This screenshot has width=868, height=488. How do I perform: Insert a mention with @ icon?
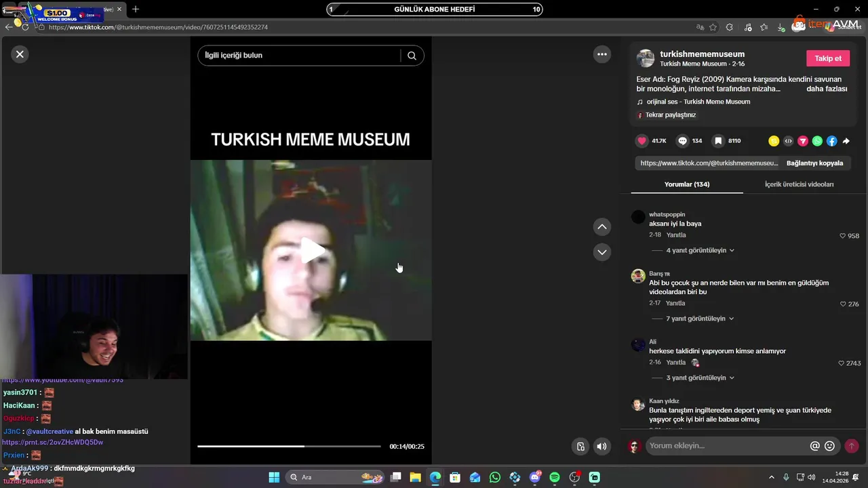coord(815,446)
